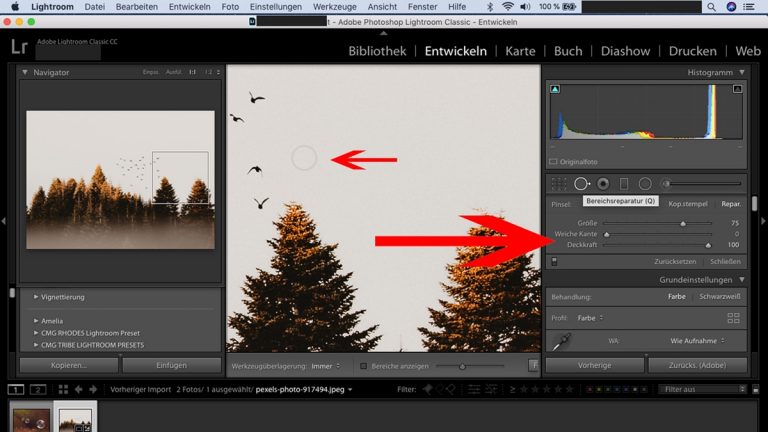Click the Zurücksetzen button
Image resolution: width=768 pixels, height=432 pixels.
pos(662,261)
